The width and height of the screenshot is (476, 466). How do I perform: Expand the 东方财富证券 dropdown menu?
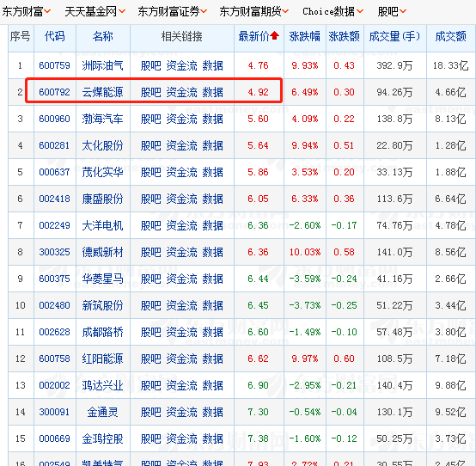172,11
